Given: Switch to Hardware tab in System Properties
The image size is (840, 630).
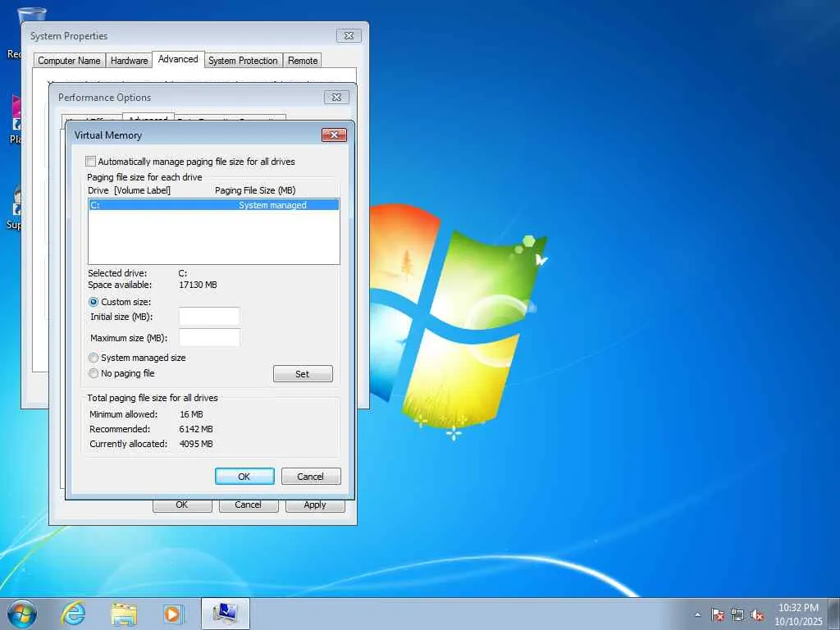Looking at the screenshot, I should [129, 61].
